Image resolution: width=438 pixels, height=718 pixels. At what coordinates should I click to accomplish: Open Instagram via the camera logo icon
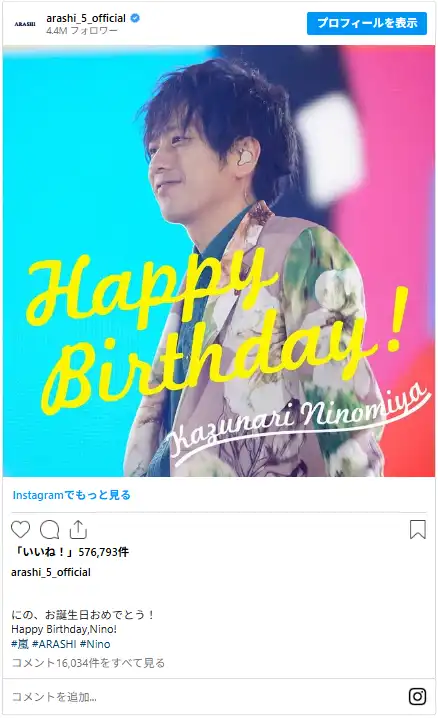(417, 696)
